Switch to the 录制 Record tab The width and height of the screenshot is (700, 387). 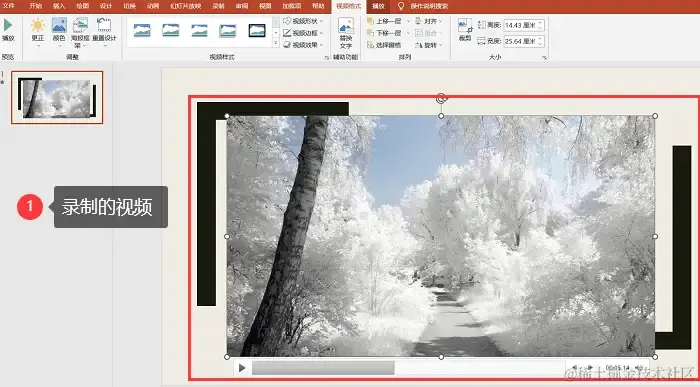click(218, 6)
